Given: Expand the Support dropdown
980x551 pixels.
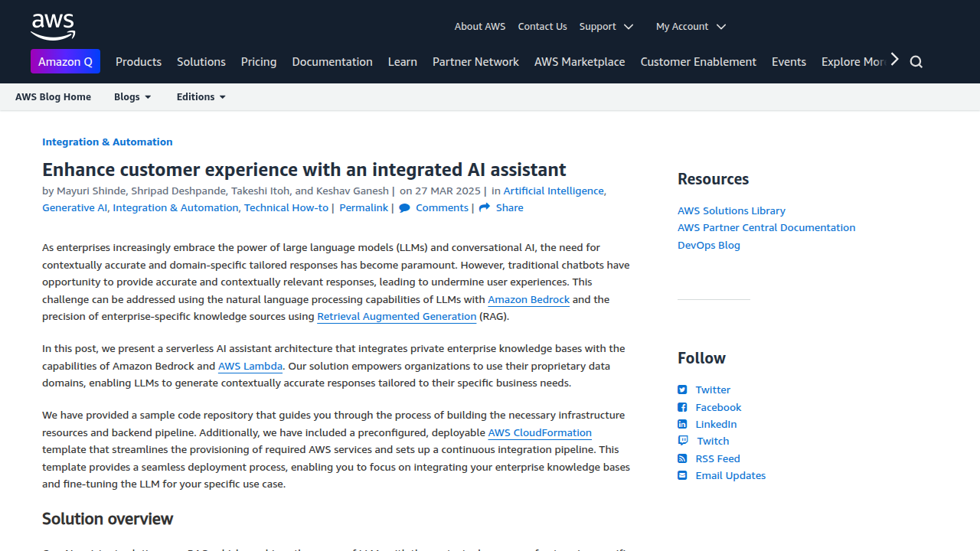Looking at the screenshot, I should pos(606,26).
